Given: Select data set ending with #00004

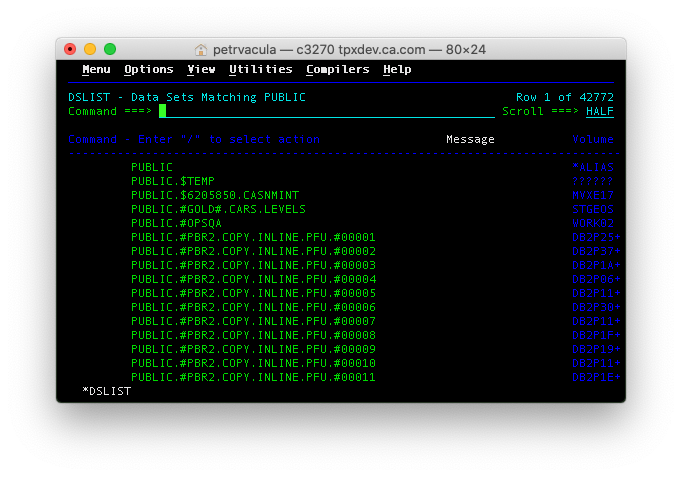Looking at the screenshot, I should pos(254,279).
